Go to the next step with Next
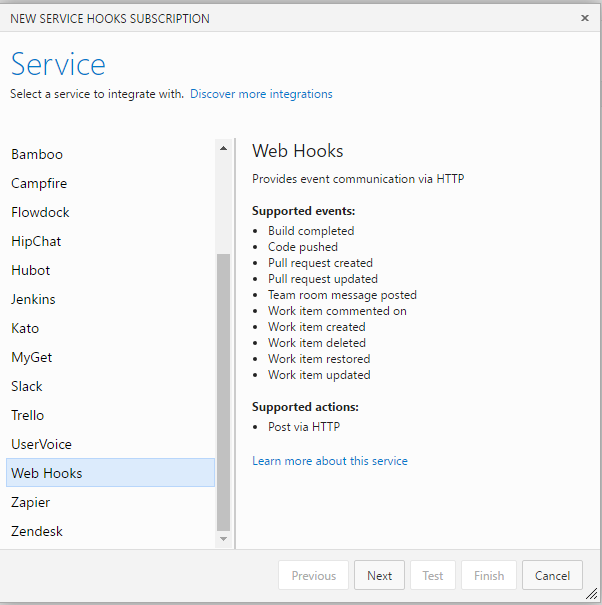The image size is (602, 605). [379, 575]
